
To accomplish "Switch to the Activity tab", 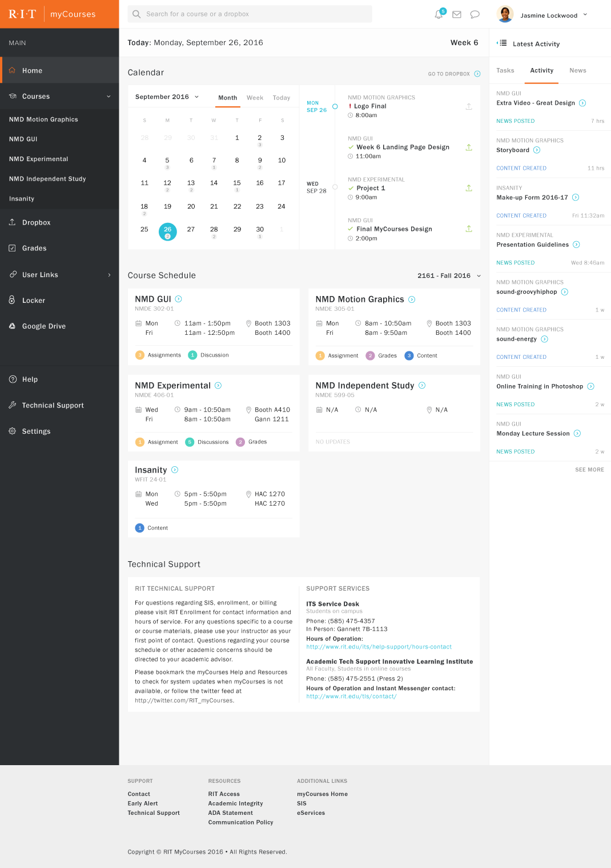I will point(541,70).
